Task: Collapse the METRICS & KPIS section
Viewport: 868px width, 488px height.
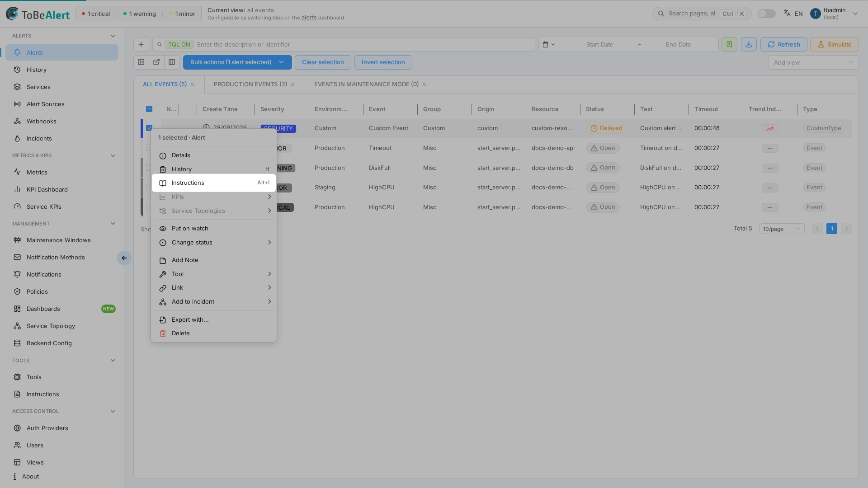Action: (113, 155)
